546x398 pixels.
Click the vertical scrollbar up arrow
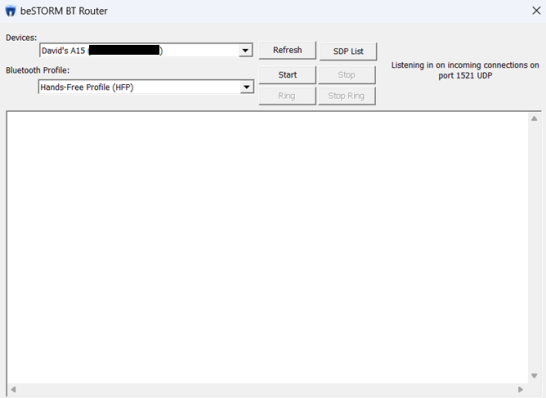pyautogui.click(x=534, y=119)
